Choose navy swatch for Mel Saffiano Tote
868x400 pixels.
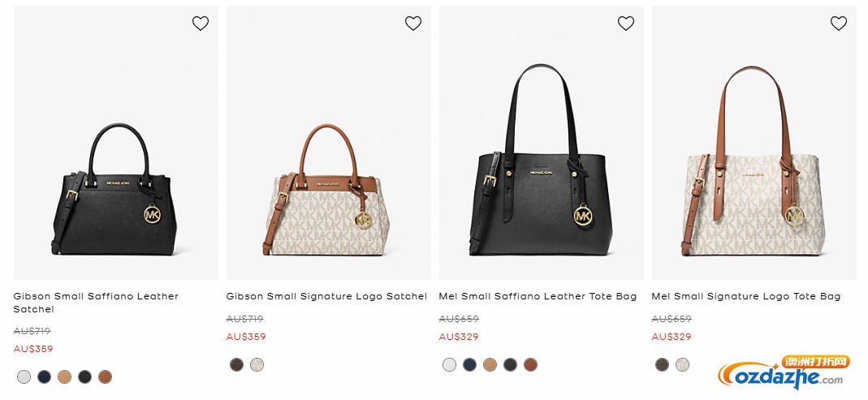[470, 364]
